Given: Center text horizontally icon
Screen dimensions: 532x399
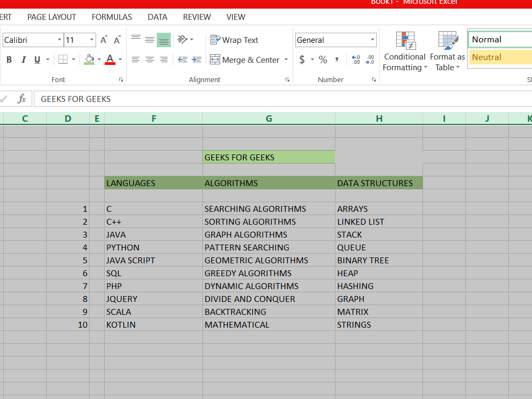Looking at the screenshot, I should coord(150,60).
